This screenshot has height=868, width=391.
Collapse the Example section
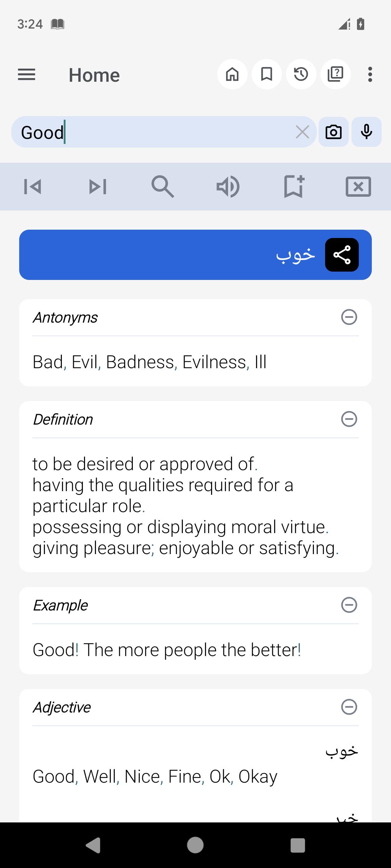click(x=349, y=605)
